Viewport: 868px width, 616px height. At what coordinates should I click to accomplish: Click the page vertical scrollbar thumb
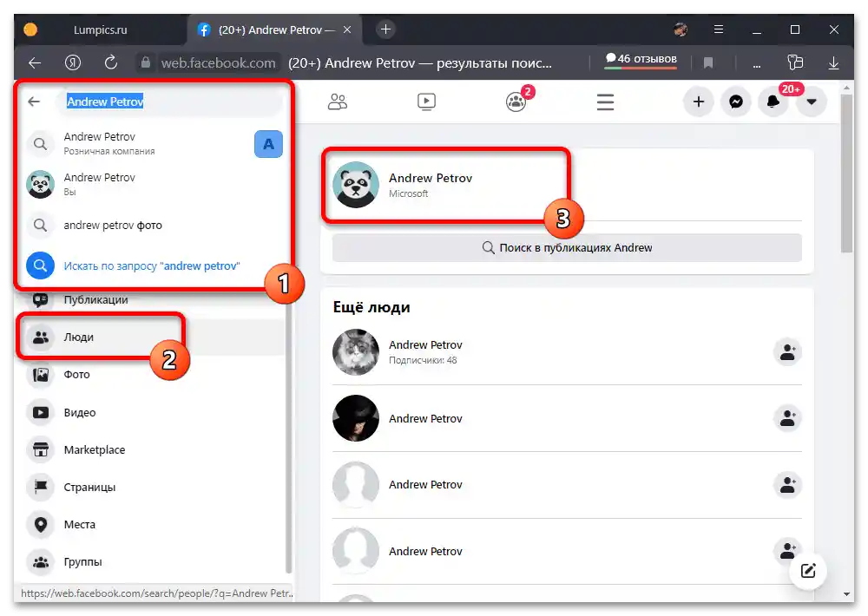tap(846, 173)
